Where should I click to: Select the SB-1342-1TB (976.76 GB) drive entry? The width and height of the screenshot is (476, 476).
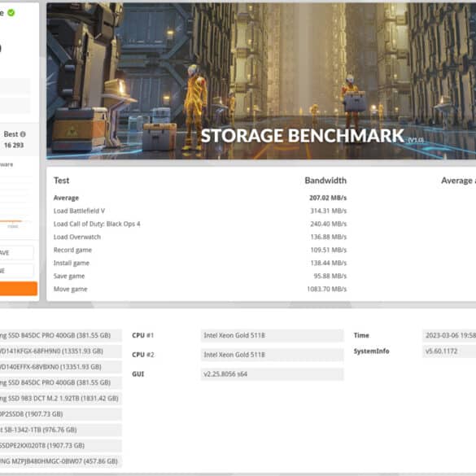61,430
